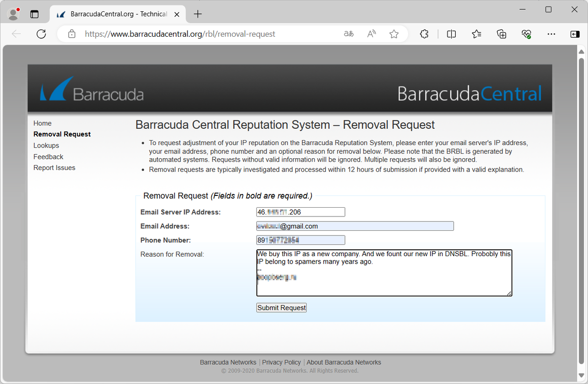Viewport: 588px width, 384px height.
Task: Open the tab actions menu icon
Action: [34, 14]
